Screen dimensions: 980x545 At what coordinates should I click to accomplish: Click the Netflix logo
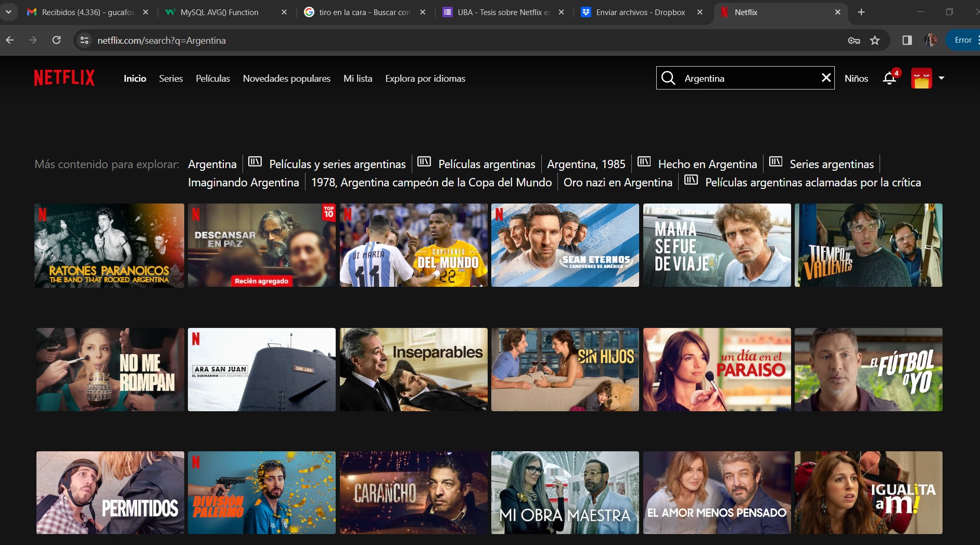[65, 78]
